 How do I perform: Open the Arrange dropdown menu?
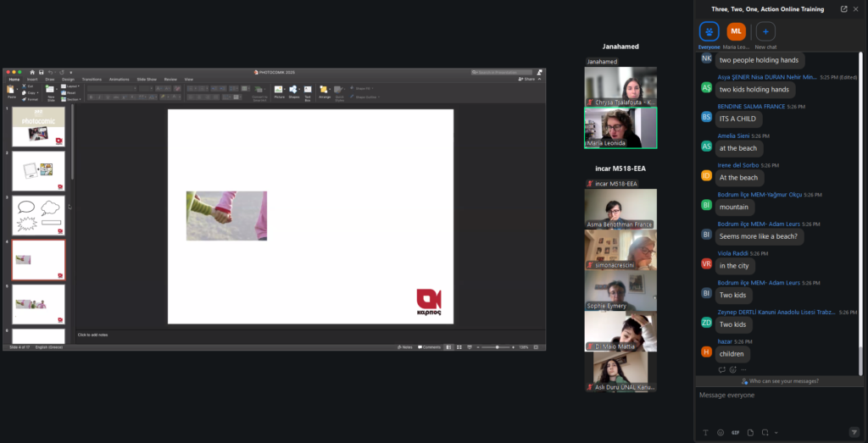click(325, 91)
